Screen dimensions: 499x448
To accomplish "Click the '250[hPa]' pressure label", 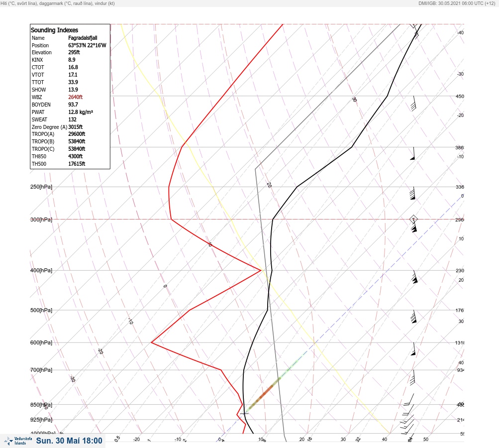I will (41, 187).
